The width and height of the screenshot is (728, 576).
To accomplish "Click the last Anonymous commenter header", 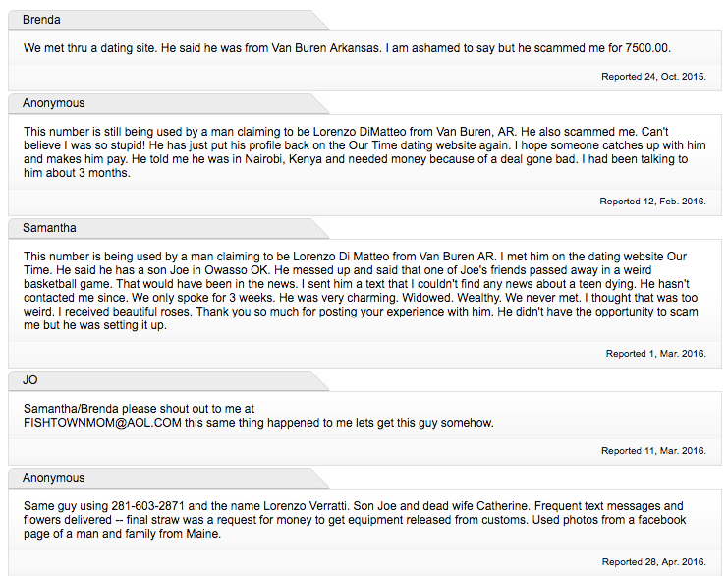I will pos(53,478).
